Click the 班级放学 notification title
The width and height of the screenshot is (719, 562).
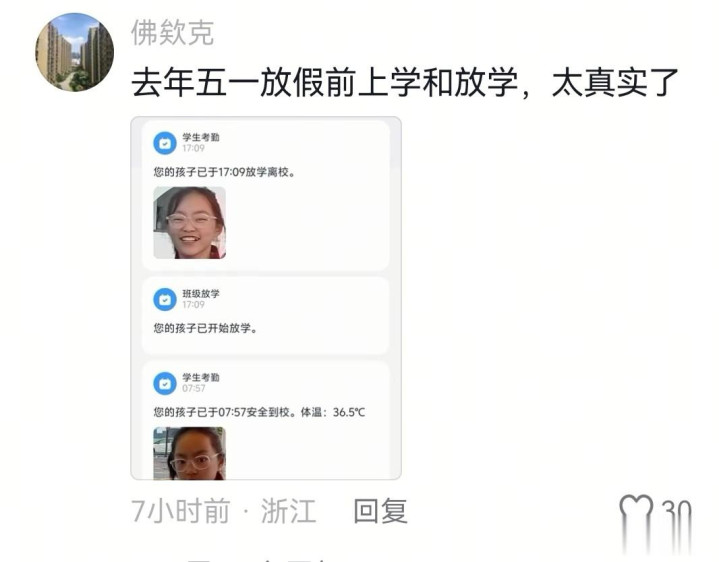(x=201, y=293)
